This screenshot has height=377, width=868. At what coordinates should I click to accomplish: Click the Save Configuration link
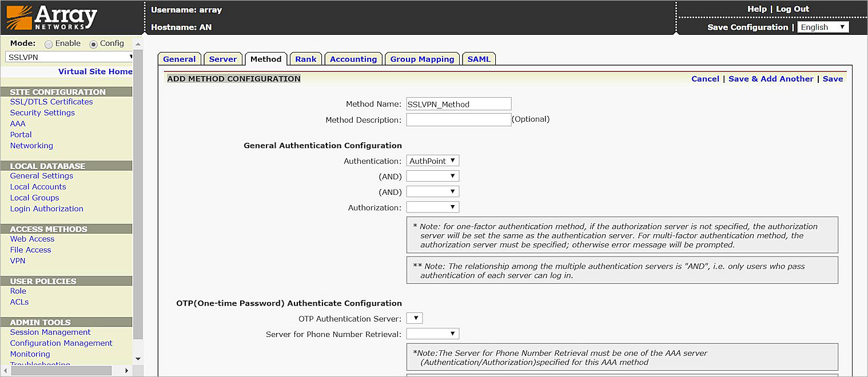[x=747, y=27]
